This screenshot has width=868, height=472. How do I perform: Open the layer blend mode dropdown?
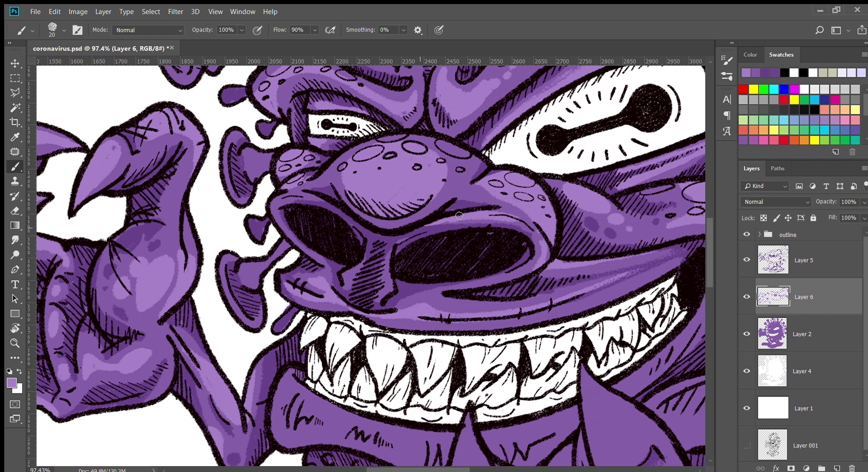tap(776, 202)
